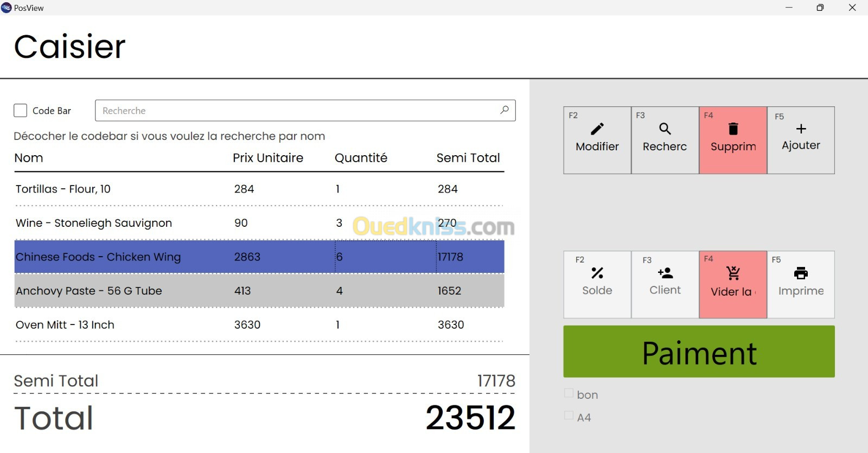Click the Imprime printer icon
The height and width of the screenshot is (453, 868).
[801, 273]
